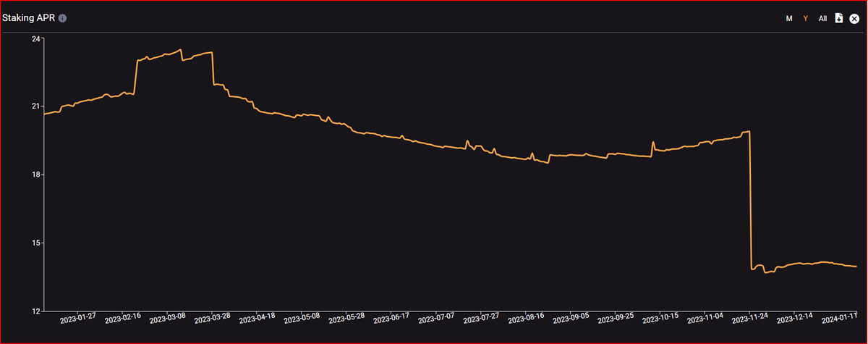Click x-axis date 2023-06-17
This screenshot has width=868, height=344.
tap(391, 317)
